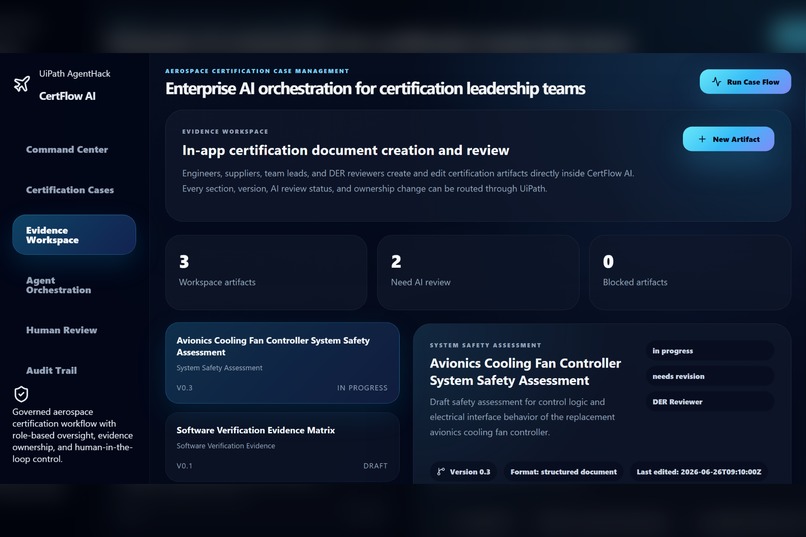806x537 pixels.
Task: Click the shield check icon in sidebar
Action: (21, 394)
